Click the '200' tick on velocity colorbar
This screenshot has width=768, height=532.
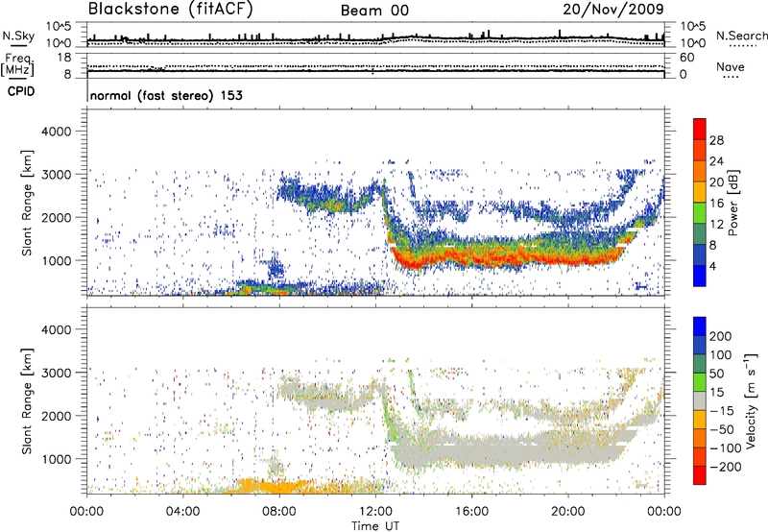coord(721,336)
